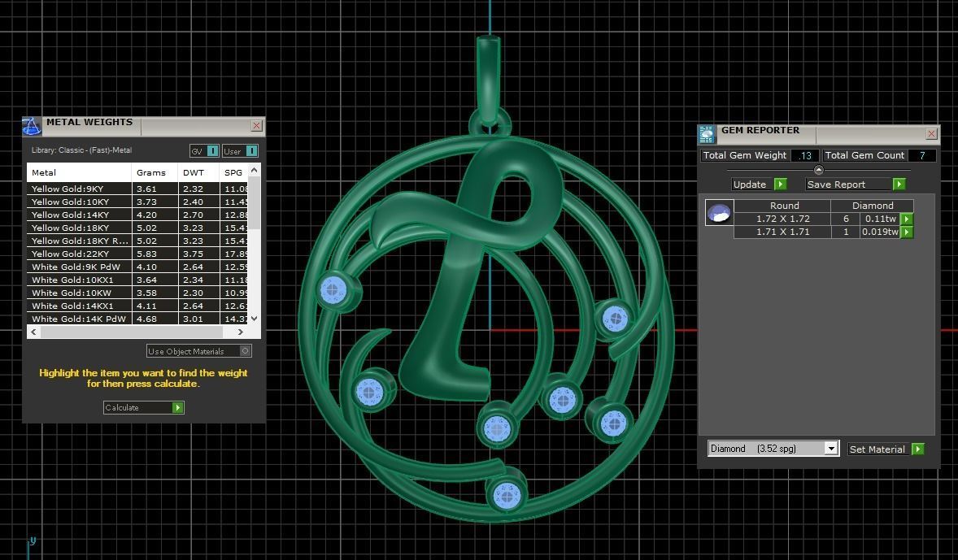This screenshot has height=560, width=958.
Task: Select the Yellow Gold:14KY row
Action: 137,215
